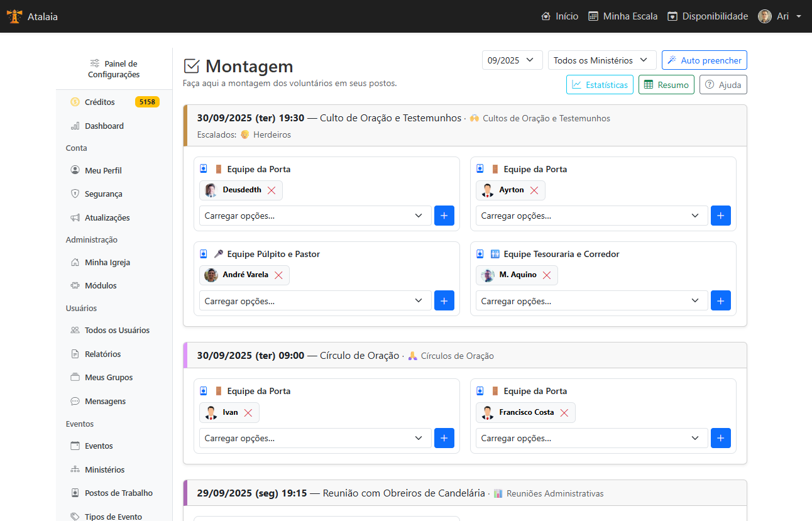The height and width of the screenshot is (521, 812).
Task: Remove Ayrton from Equipe da Porta
Action: coord(534,190)
